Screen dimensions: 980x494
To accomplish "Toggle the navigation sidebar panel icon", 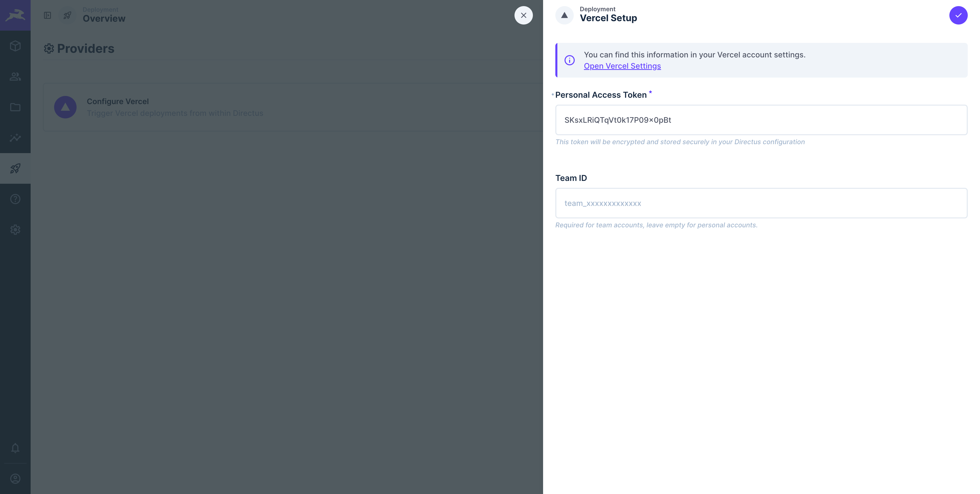I will tap(47, 15).
